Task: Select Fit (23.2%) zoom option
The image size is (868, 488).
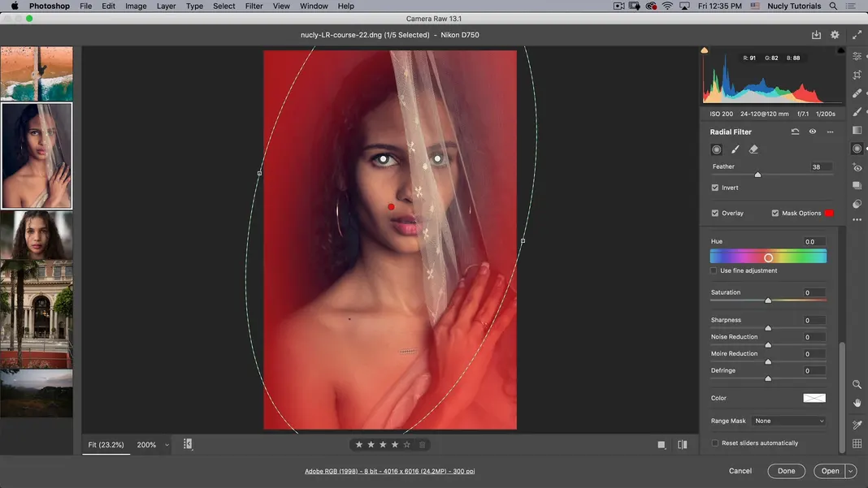Action: [106, 445]
